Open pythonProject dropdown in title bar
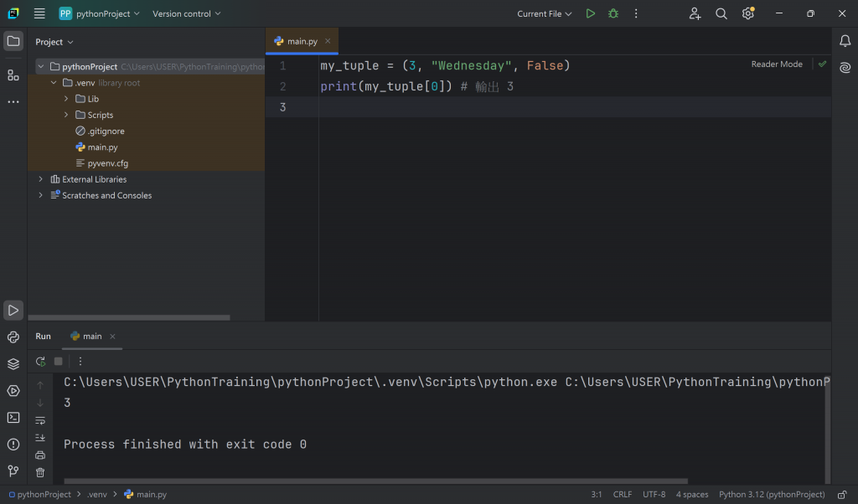858x504 pixels. click(x=100, y=13)
